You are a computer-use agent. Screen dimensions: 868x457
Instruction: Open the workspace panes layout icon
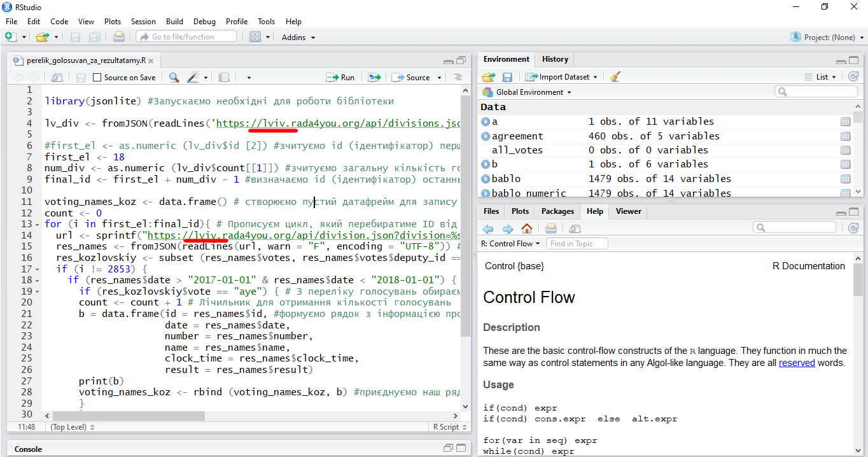coord(255,37)
